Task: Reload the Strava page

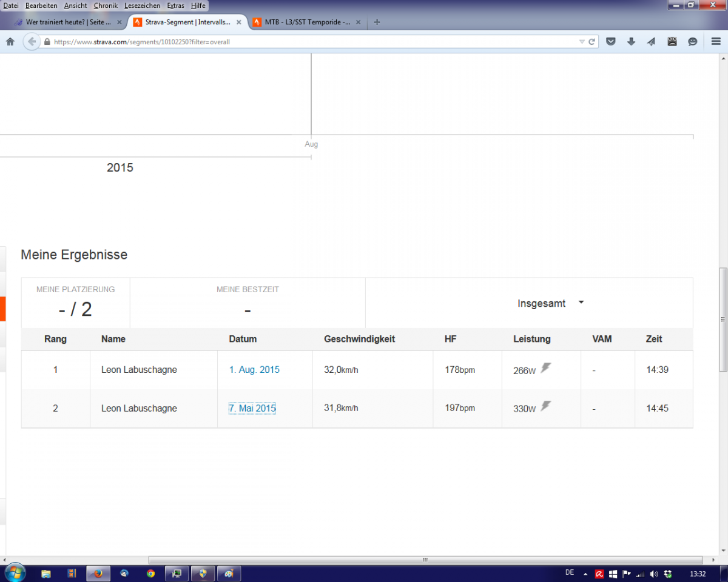Action: click(591, 42)
